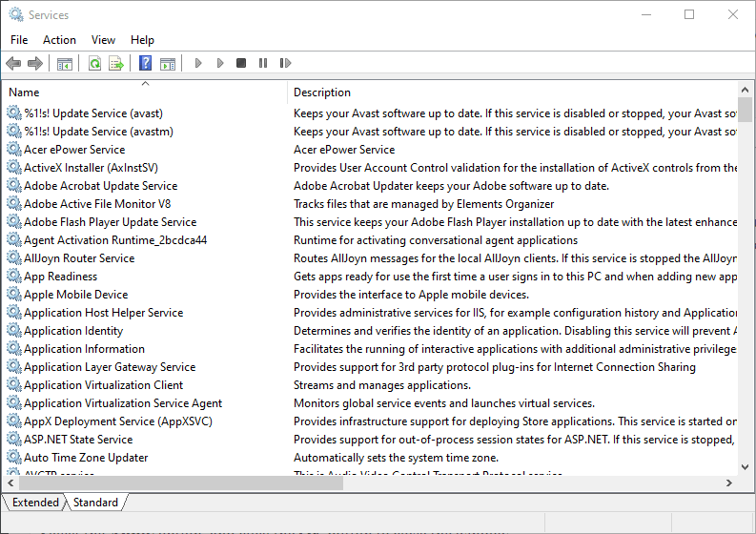Image resolution: width=756 pixels, height=534 pixels.
Task: Click the Stop Service square icon
Action: coord(241,63)
